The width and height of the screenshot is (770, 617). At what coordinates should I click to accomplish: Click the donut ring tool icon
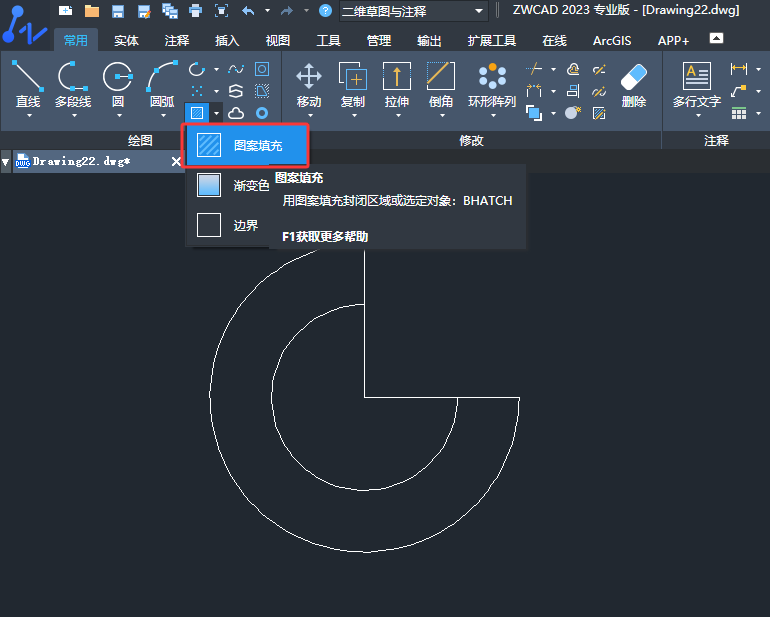pos(262,113)
